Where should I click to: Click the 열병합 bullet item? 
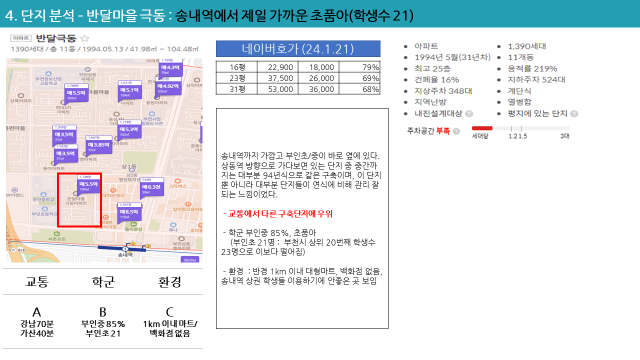pos(519,102)
